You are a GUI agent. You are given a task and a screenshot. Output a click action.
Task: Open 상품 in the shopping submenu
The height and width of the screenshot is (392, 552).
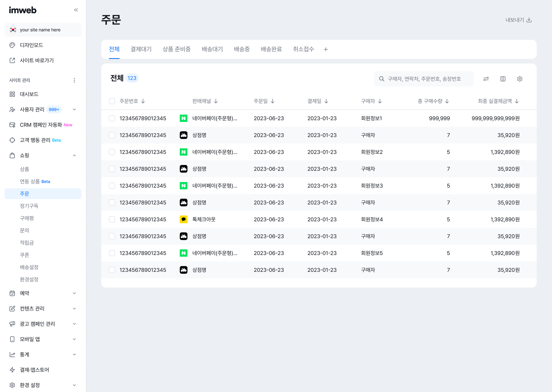point(25,169)
